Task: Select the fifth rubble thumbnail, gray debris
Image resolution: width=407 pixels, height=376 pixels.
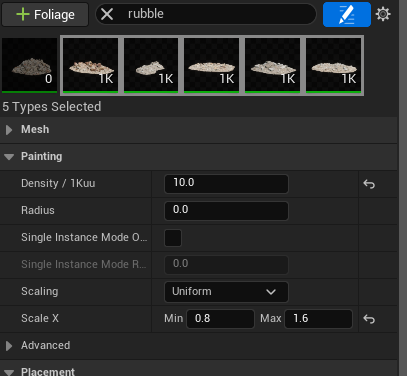Action: point(273,65)
